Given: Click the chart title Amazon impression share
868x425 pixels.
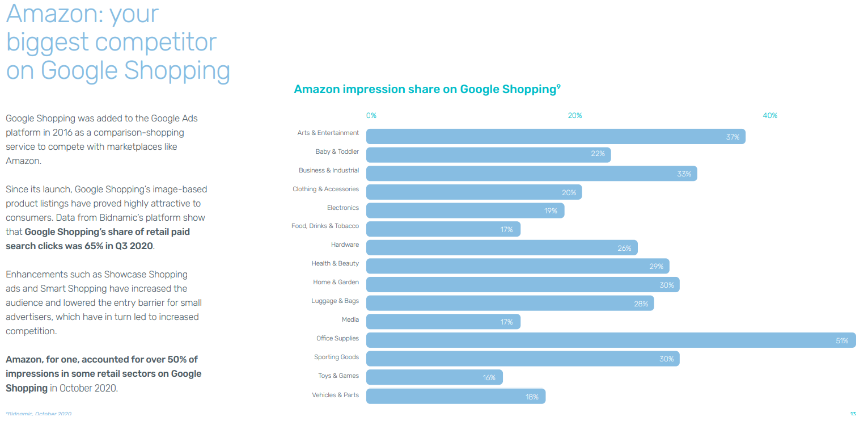Looking at the screenshot, I should pos(427,89).
